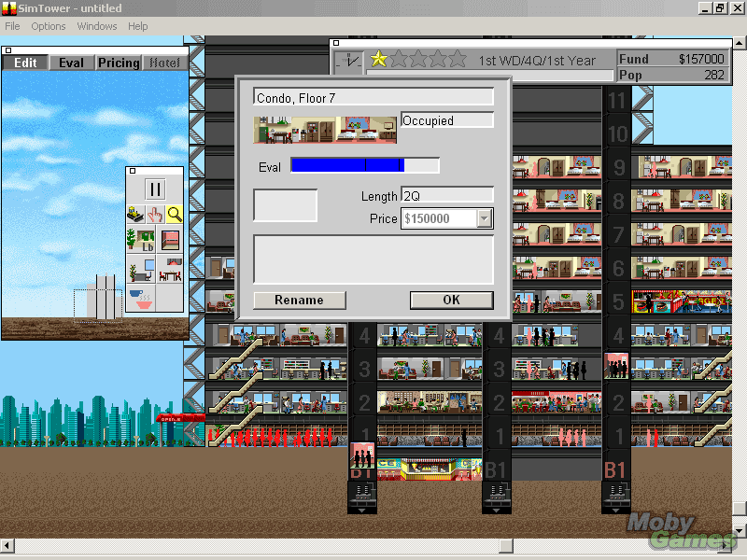
Task: Click the Rename button
Action: coord(299,300)
